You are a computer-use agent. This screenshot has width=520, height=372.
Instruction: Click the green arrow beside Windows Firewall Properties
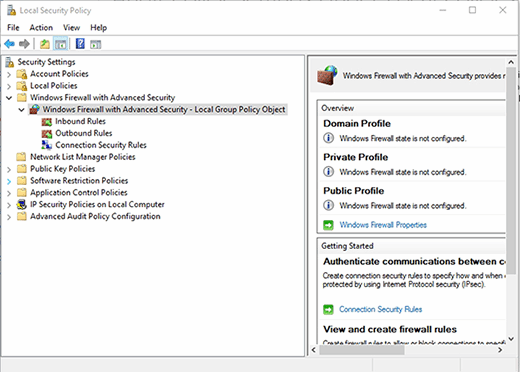328,225
